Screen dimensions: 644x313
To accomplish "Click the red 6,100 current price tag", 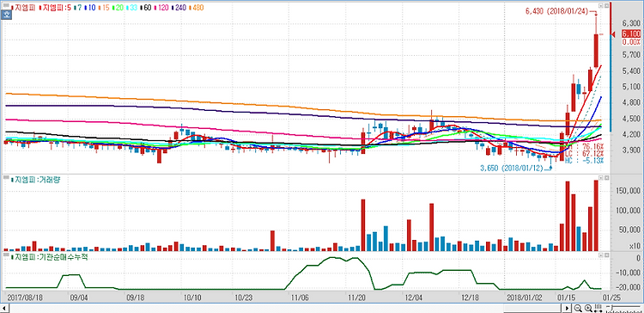I will tap(631, 34).
